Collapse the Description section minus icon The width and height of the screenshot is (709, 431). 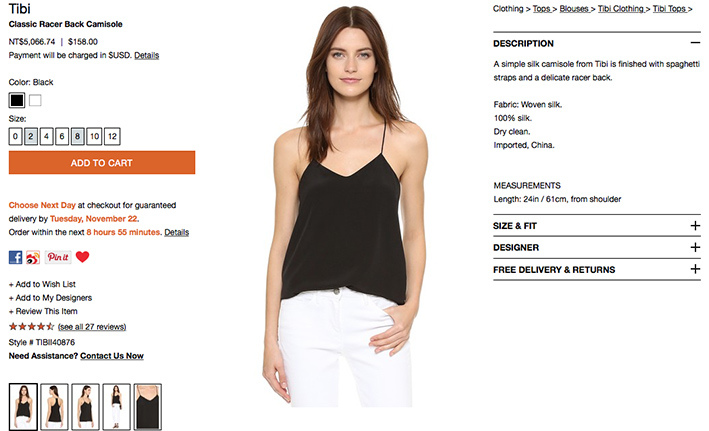tap(695, 43)
